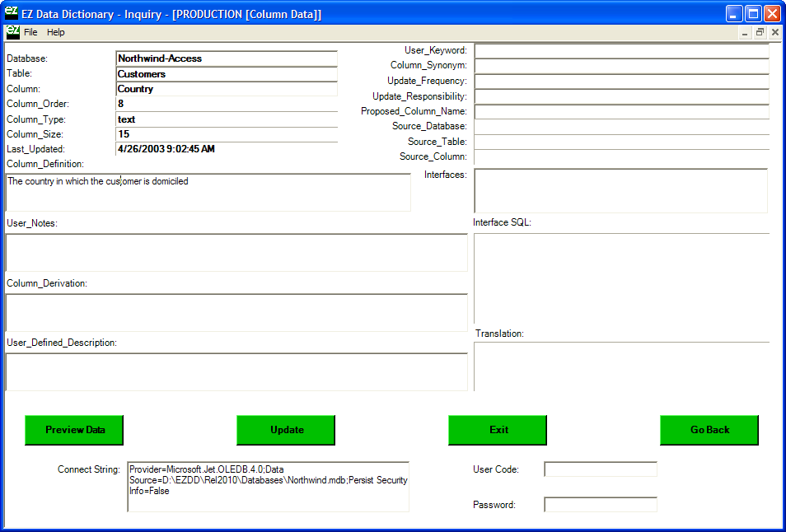The height and width of the screenshot is (532, 786).
Task: Click the Proposed_Column_Name field
Action: 621,111
